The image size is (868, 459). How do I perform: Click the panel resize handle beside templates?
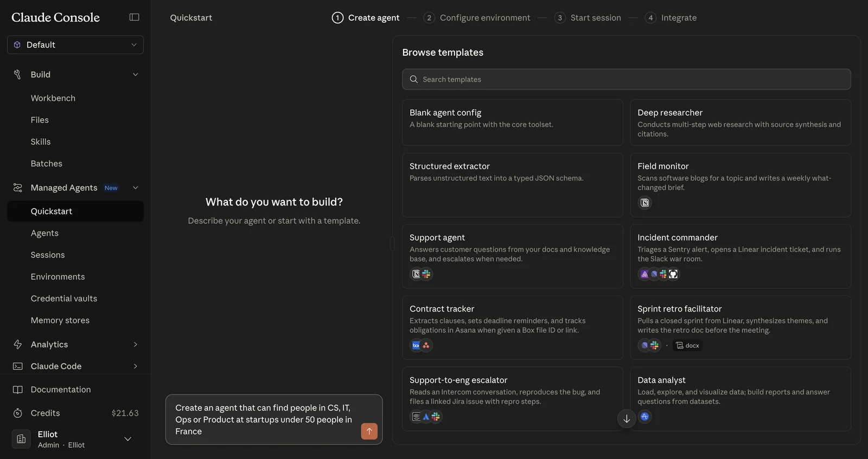tap(392, 244)
